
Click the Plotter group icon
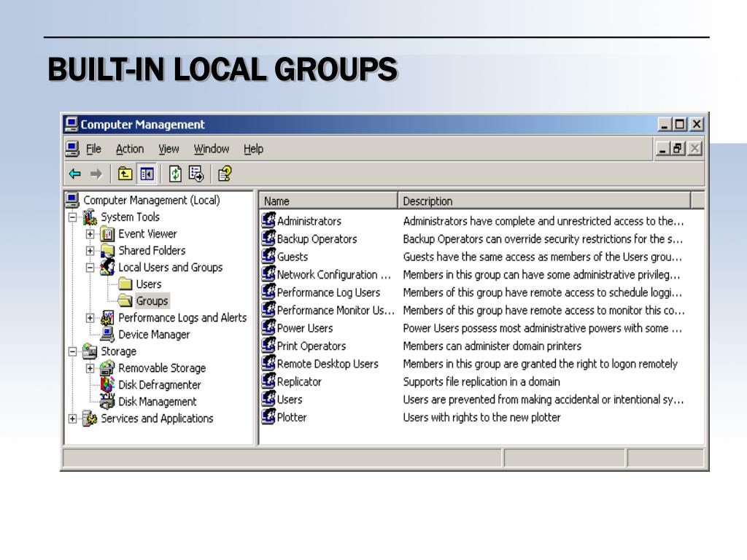pos(268,416)
